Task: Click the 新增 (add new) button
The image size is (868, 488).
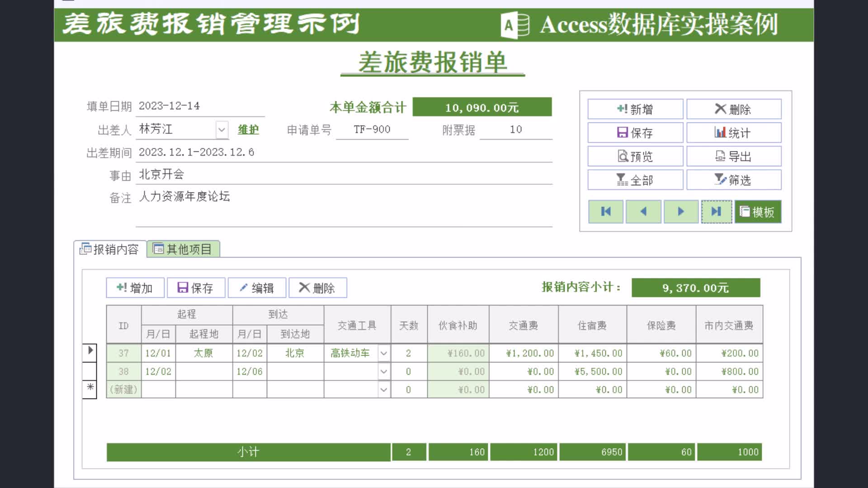Action: [635, 109]
